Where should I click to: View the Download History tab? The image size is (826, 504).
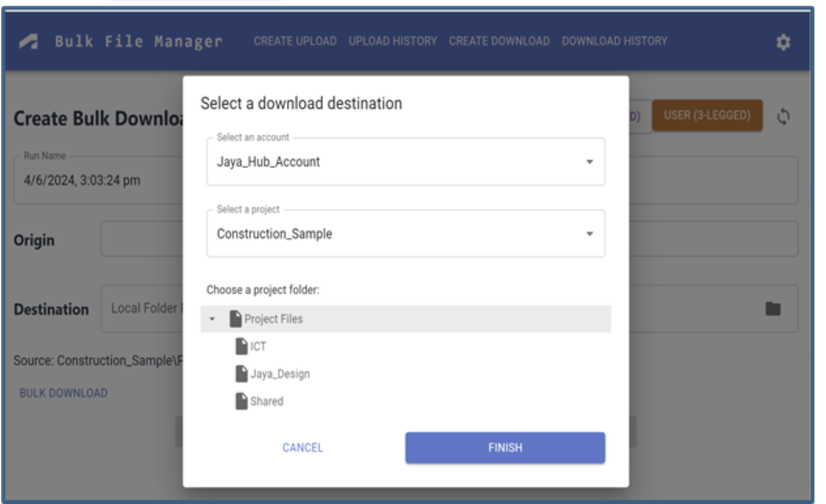coord(614,41)
